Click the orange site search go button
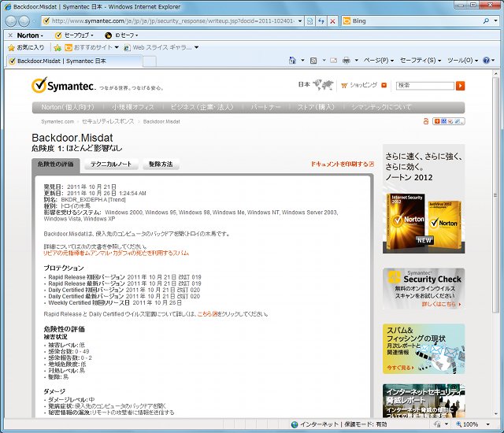Viewport: 504px width, 433px height. click(460, 86)
